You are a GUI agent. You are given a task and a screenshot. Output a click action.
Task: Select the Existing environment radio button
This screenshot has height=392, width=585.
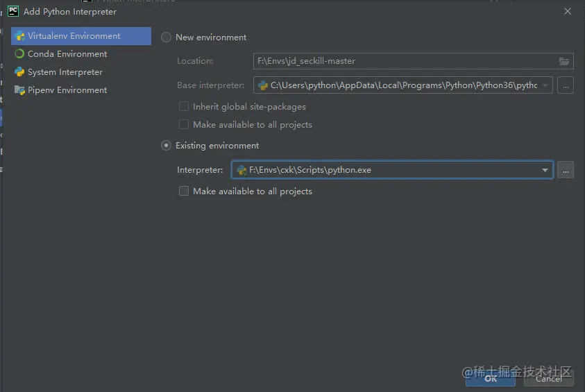(166, 146)
